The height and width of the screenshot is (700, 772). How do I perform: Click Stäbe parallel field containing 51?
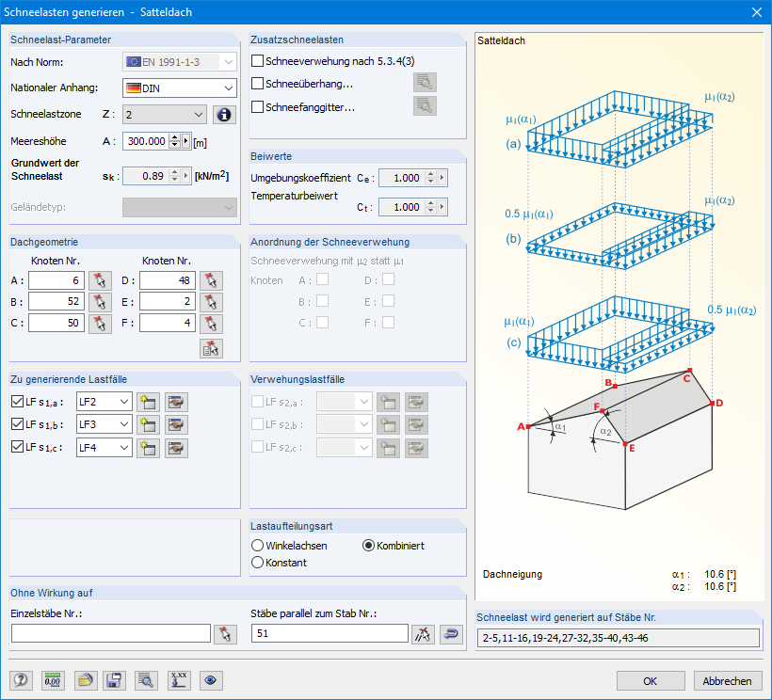[330, 633]
